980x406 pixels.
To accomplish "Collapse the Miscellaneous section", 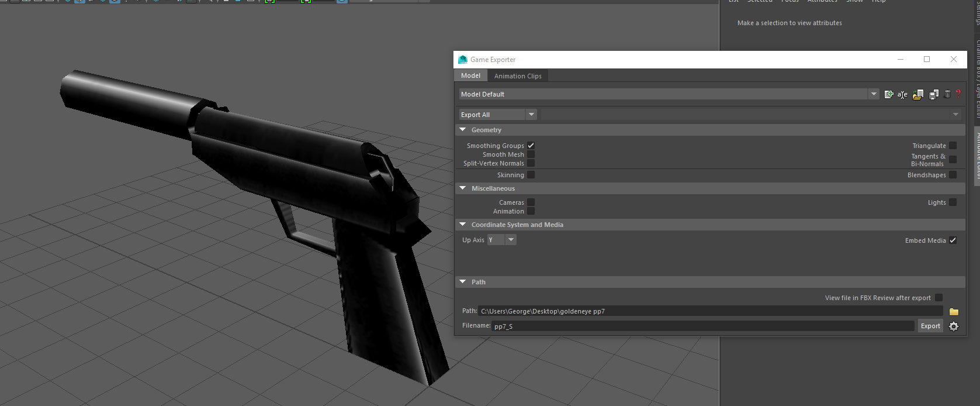I will 463,188.
